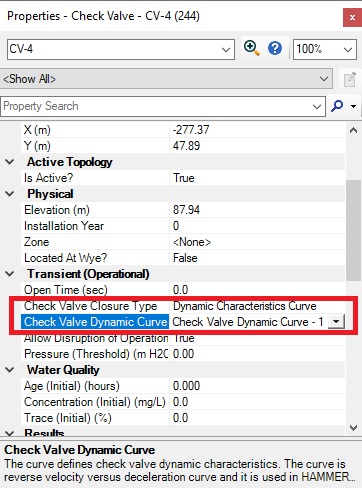Open the search options arrow beside magnifier
Viewport: 362px width, 488px height.
coord(354,106)
